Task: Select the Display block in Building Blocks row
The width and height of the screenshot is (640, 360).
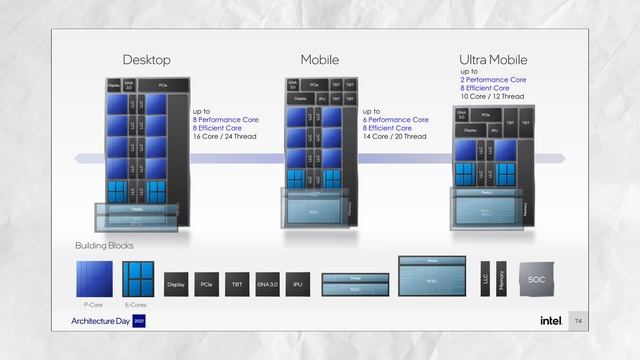Action: [176, 284]
